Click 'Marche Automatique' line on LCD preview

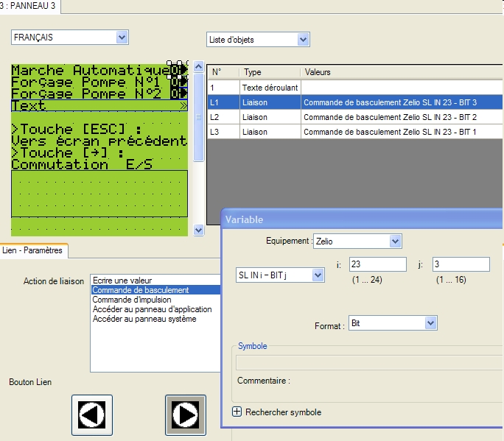90,70
